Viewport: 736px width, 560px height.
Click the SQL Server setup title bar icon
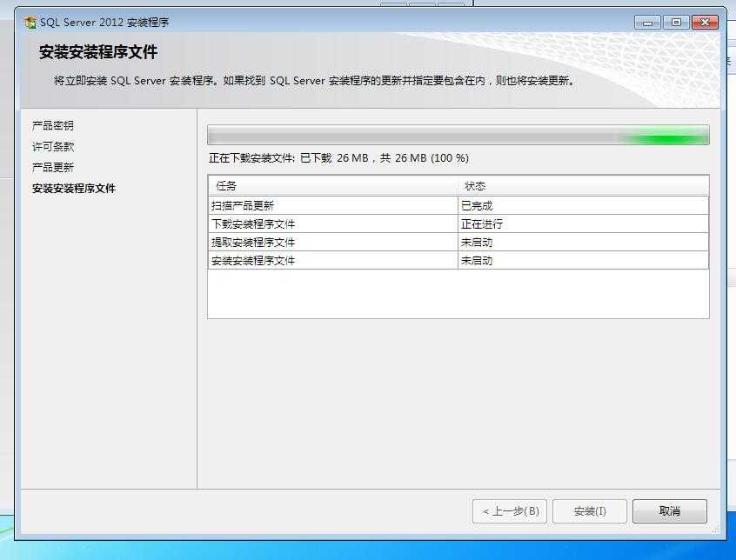click(x=30, y=22)
